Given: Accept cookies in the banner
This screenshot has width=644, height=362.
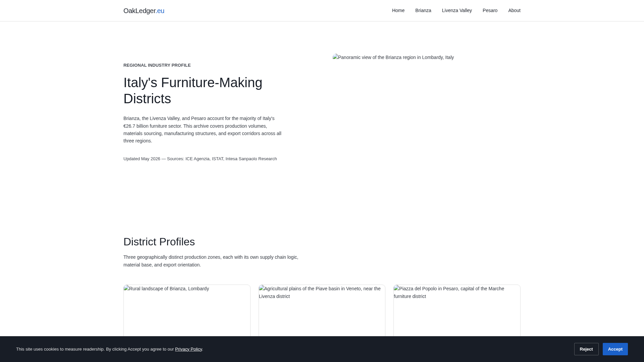Looking at the screenshot, I should (x=615, y=349).
